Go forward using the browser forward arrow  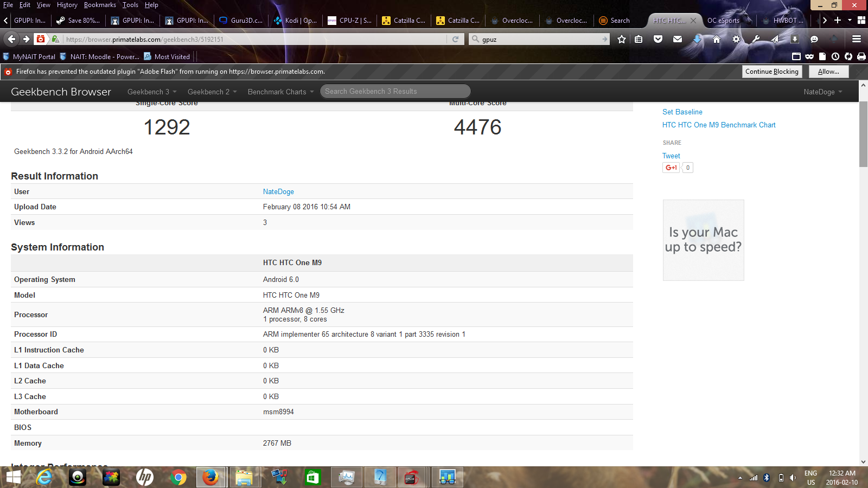[x=26, y=39]
